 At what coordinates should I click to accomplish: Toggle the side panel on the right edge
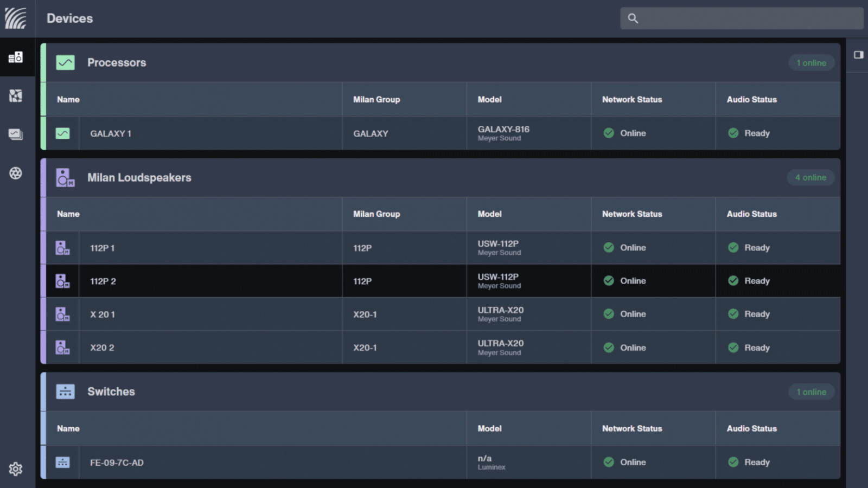click(x=858, y=55)
